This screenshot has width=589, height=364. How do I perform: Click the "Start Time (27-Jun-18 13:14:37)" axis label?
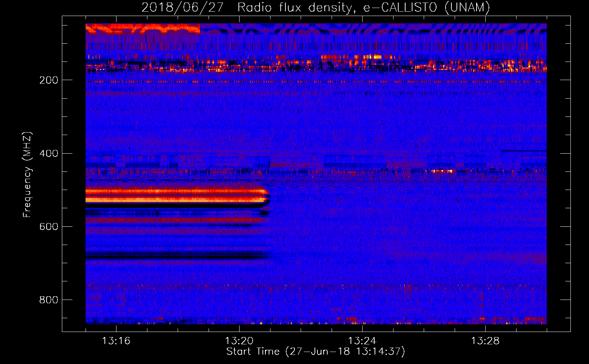click(316, 352)
